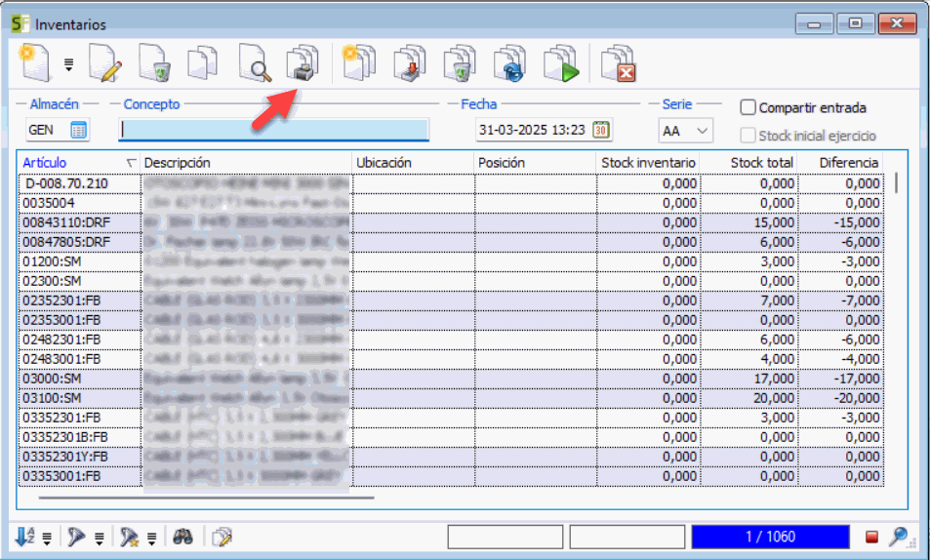
Task: Click the Stock total column header
Action: pyautogui.click(x=748, y=163)
